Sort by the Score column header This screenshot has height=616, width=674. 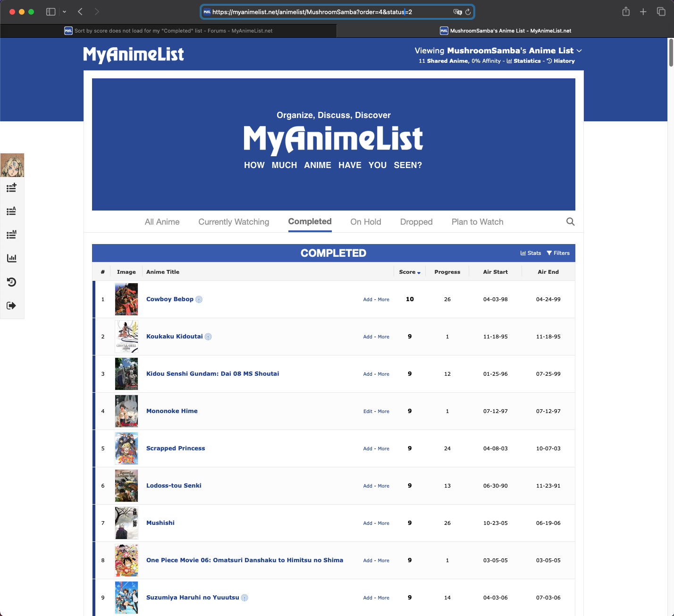410,272
